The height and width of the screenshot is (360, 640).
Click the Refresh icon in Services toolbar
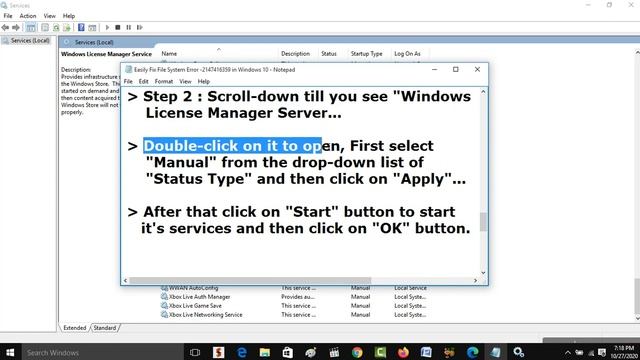56,27
